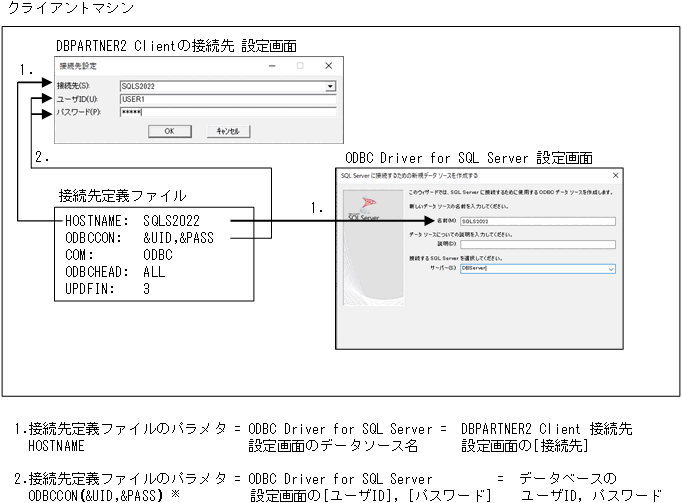
Task: Select the 'UPDFIN: 3' line
Action: [107, 288]
